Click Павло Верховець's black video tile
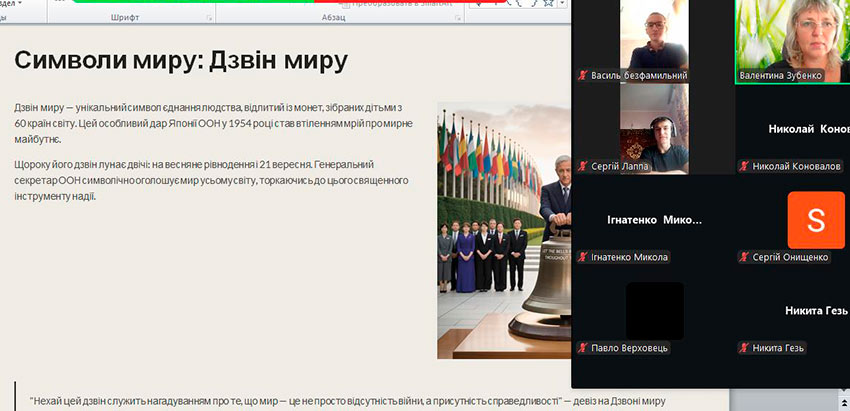Viewport: 850px width, 411px height. pyautogui.click(x=654, y=310)
